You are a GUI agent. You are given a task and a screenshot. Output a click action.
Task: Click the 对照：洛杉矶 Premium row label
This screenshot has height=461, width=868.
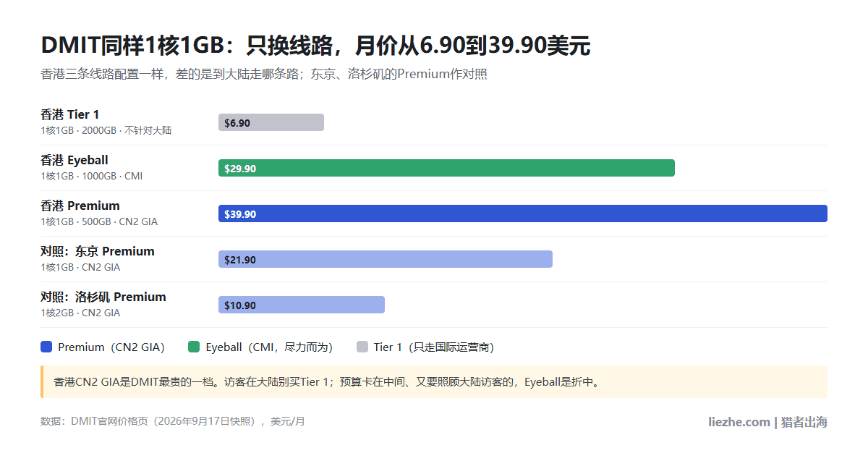(103, 297)
